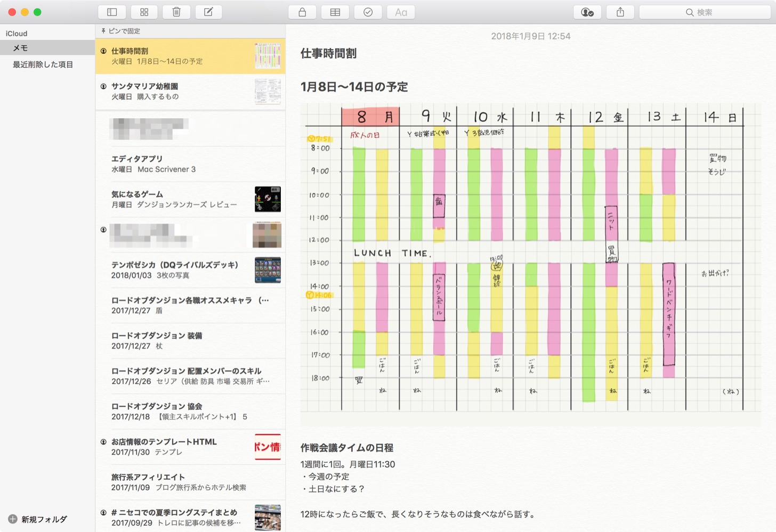Switch to attachments browser grid view
Viewport: 776px width, 532px height.
144,12
